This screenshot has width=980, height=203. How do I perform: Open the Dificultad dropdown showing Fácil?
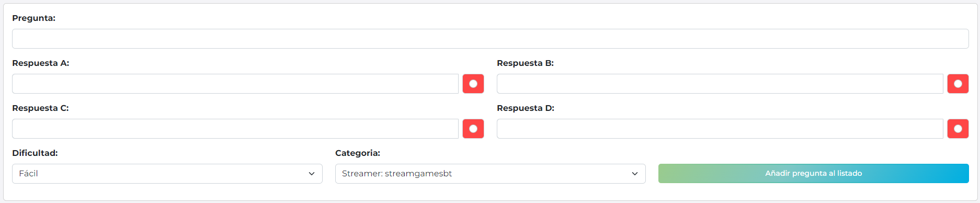pyautogui.click(x=167, y=174)
